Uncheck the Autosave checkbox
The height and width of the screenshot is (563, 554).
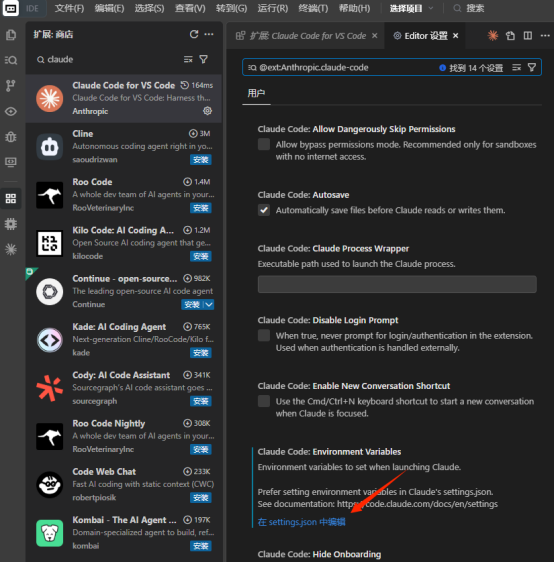(264, 210)
